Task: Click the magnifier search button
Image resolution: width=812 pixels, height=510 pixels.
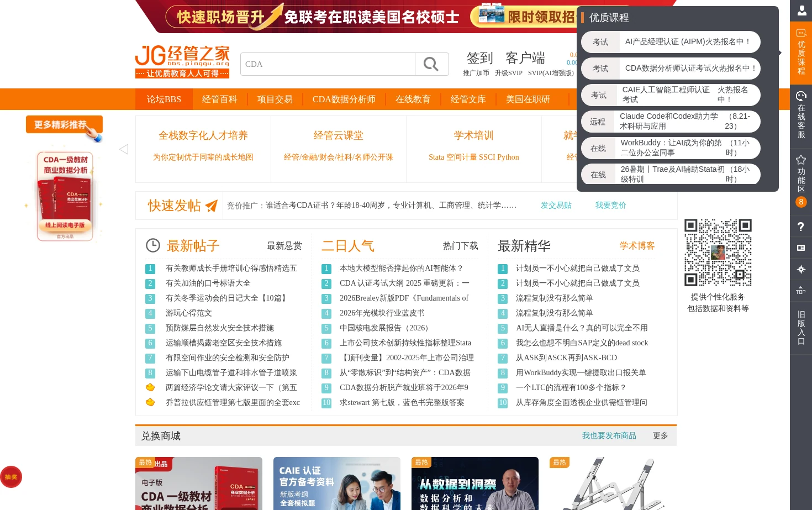Action: pos(432,64)
